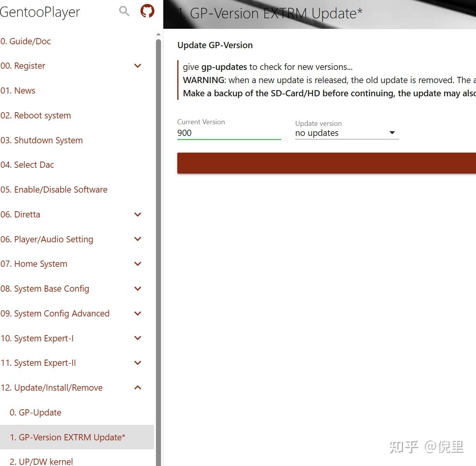Open 05. Enable/Disable Software
This screenshot has height=466, width=476.
click(x=54, y=190)
